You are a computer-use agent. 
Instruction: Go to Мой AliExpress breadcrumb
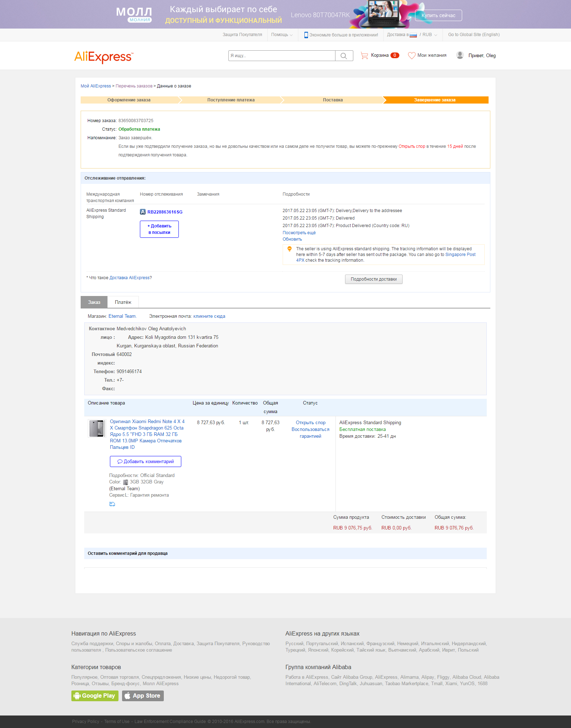coord(96,86)
